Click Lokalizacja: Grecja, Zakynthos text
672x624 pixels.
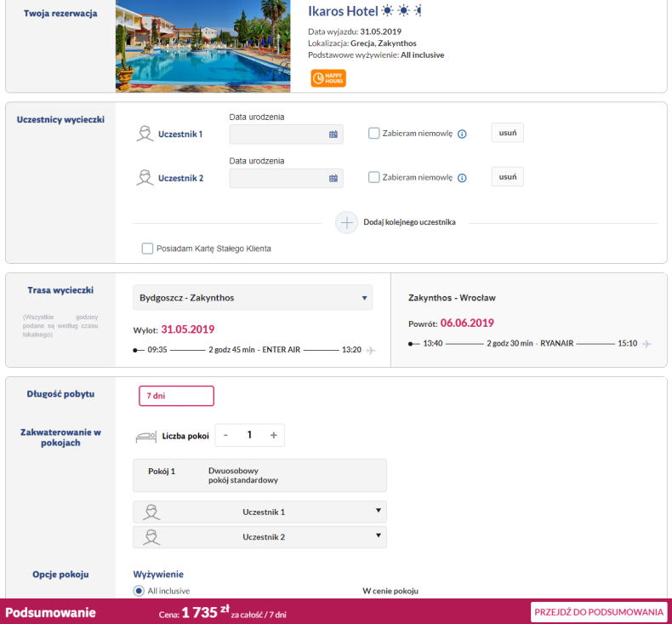tap(362, 43)
